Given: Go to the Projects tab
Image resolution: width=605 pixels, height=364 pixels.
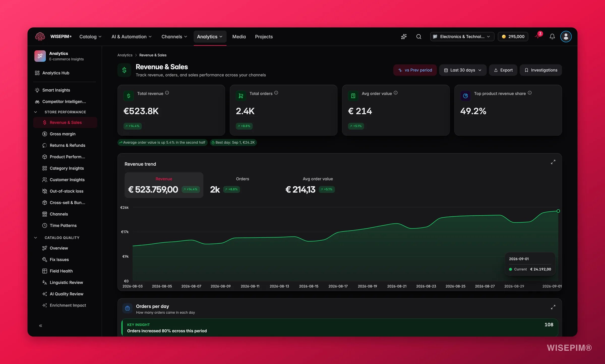Looking at the screenshot, I should [264, 37].
